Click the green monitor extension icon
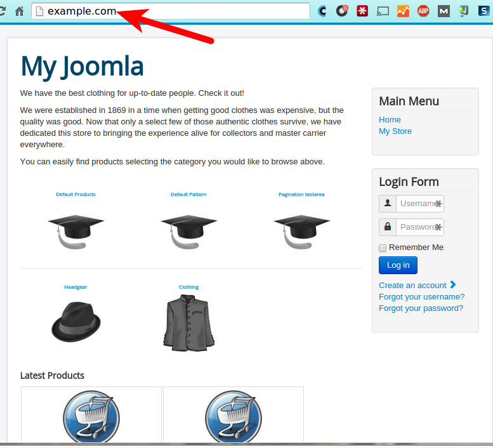Screen dimensions: 493x448 click(463, 11)
